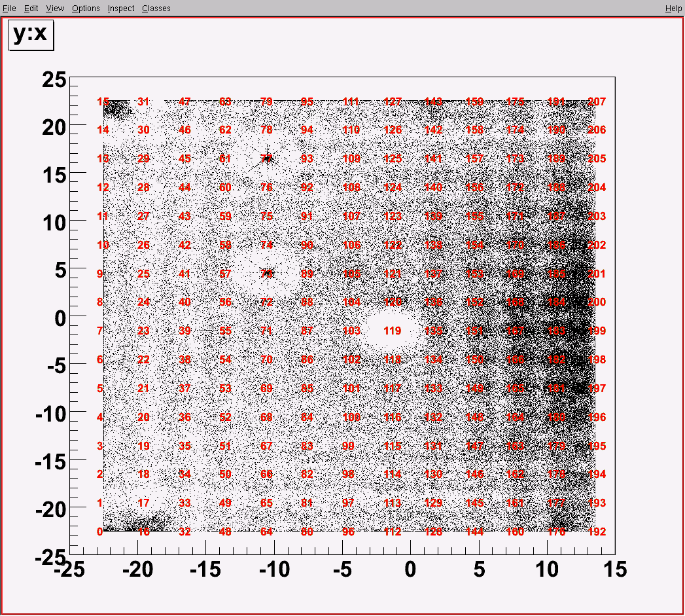Click the red label 33
The width and height of the screenshot is (685, 616).
tap(184, 503)
